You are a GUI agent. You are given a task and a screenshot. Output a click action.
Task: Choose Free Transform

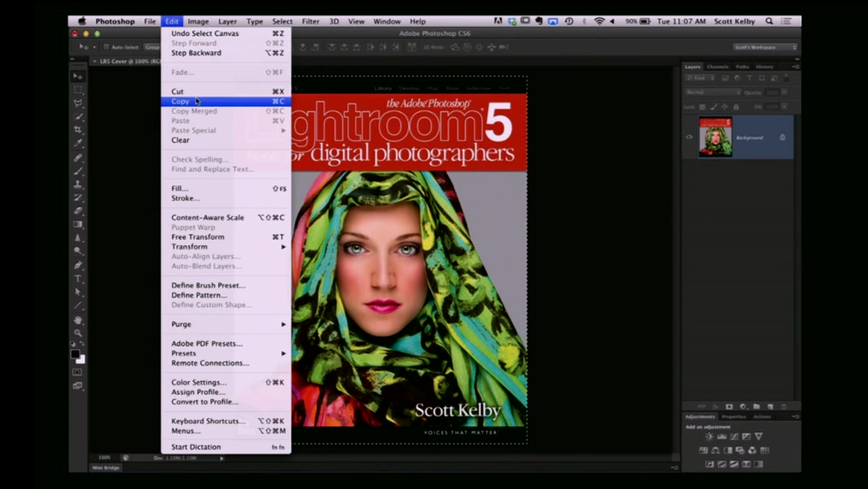point(226,237)
